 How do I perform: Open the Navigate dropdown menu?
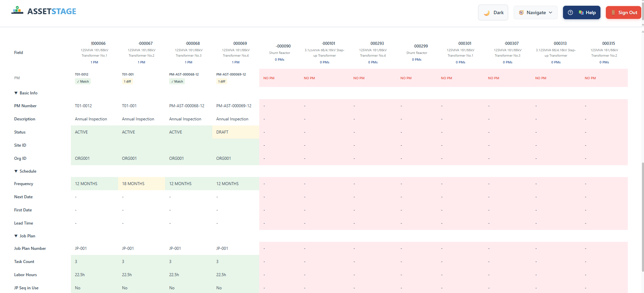tap(536, 13)
